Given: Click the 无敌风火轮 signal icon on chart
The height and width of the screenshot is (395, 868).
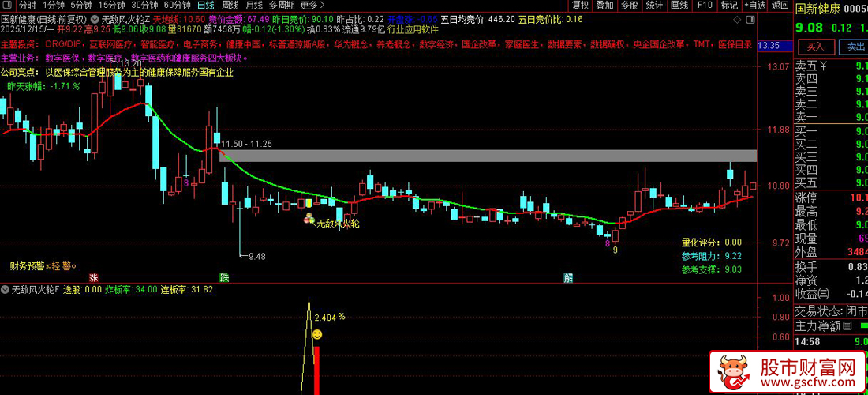Looking at the screenshot, I should [308, 220].
